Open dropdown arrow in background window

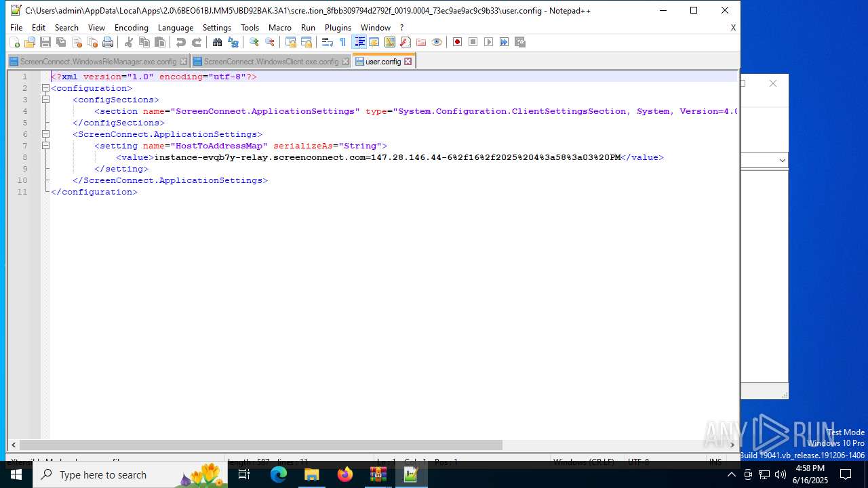point(782,161)
